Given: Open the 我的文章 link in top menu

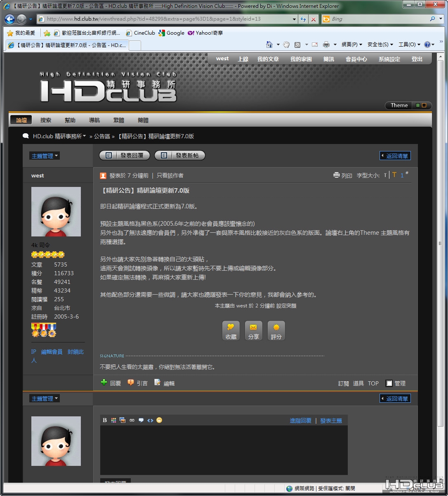Looking at the screenshot, I should 268,59.
